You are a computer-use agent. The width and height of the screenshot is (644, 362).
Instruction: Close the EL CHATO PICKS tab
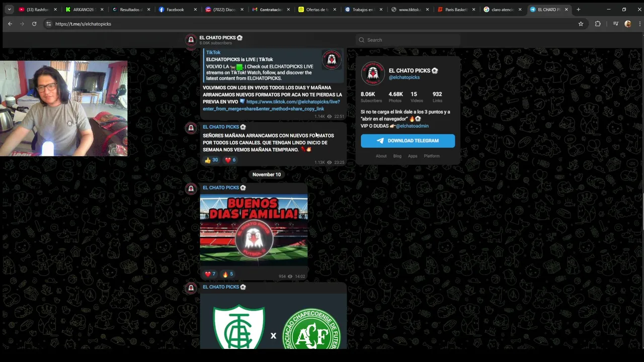point(567,10)
